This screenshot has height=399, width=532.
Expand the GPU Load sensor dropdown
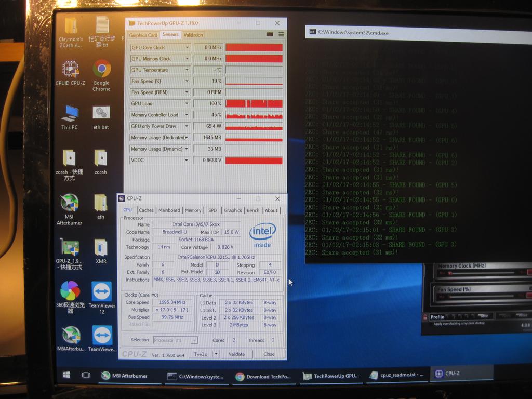pyautogui.click(x=187, y=103)
